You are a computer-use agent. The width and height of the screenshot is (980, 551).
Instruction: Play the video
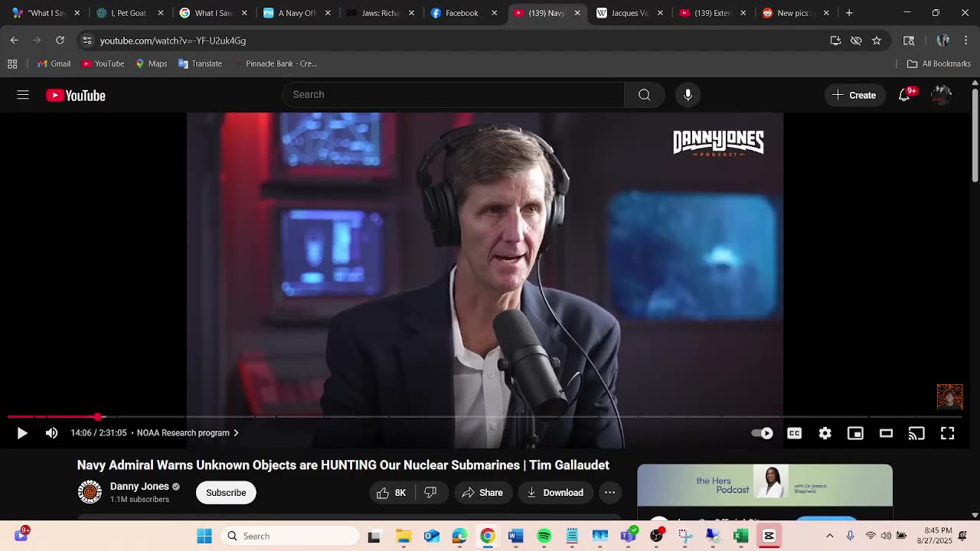(x=22, y=433)
